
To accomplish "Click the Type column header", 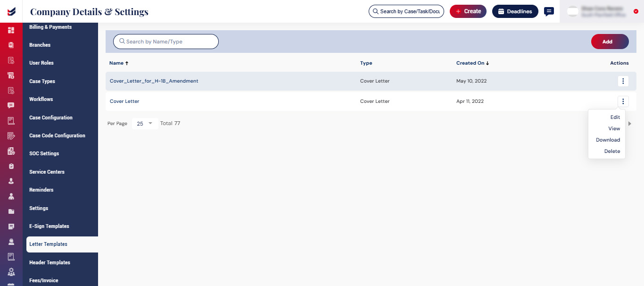I will (366, 63).
